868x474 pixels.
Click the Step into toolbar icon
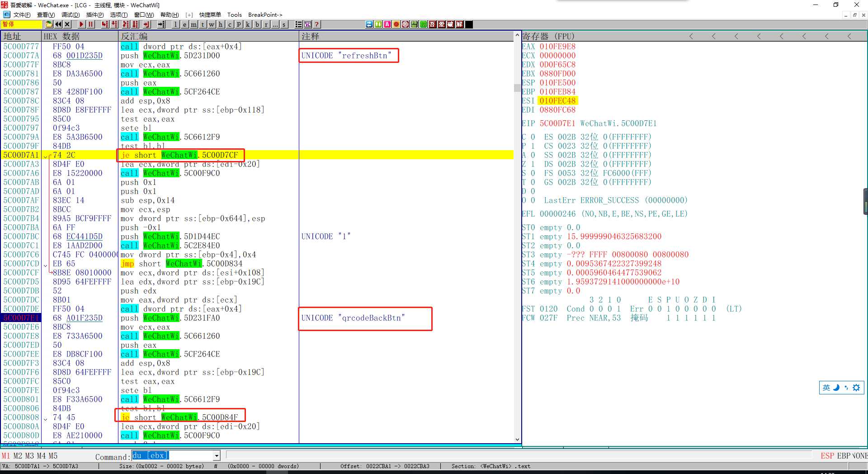coord(105,24)
